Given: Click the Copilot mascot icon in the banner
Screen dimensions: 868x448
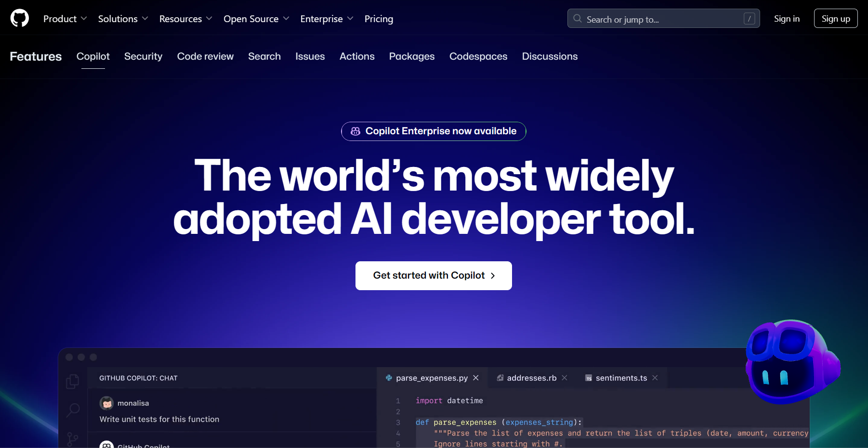Looking at the screenshot, I should [x=355, y=131].
